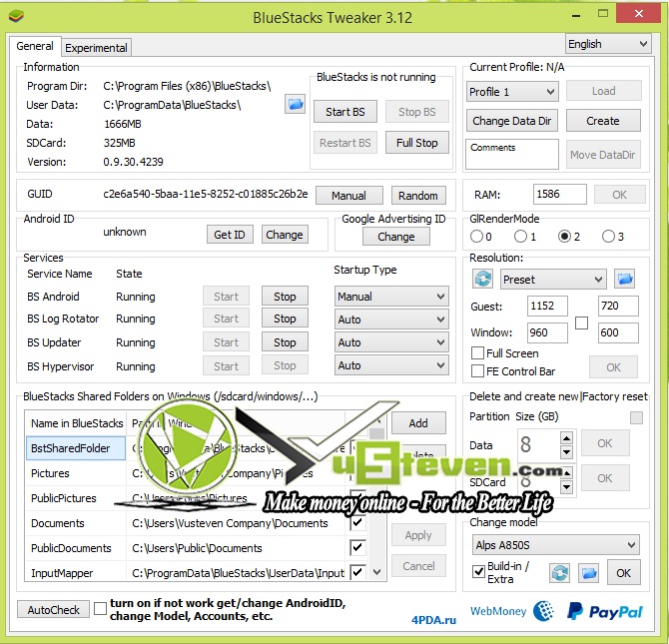Click the Full Stop button
This screenshot has height=644, width=669.
[416, 143]
